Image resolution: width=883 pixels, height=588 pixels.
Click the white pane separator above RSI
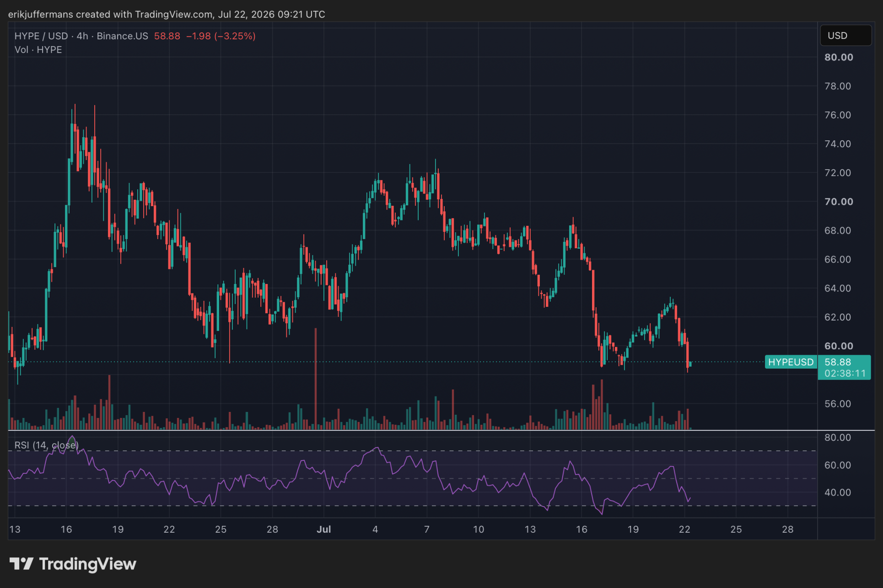pyautogui.click(x=441, y=430)
